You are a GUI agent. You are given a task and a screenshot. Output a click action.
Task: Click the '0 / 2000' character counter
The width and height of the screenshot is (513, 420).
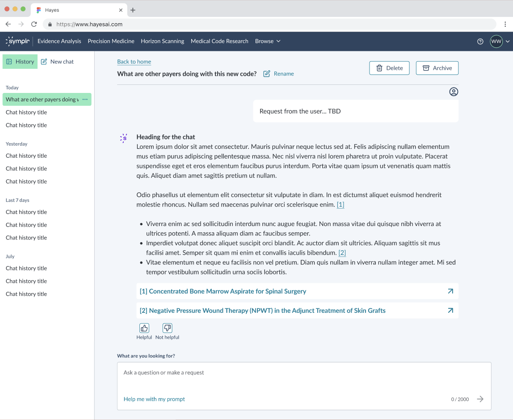(x=460, y=399)
